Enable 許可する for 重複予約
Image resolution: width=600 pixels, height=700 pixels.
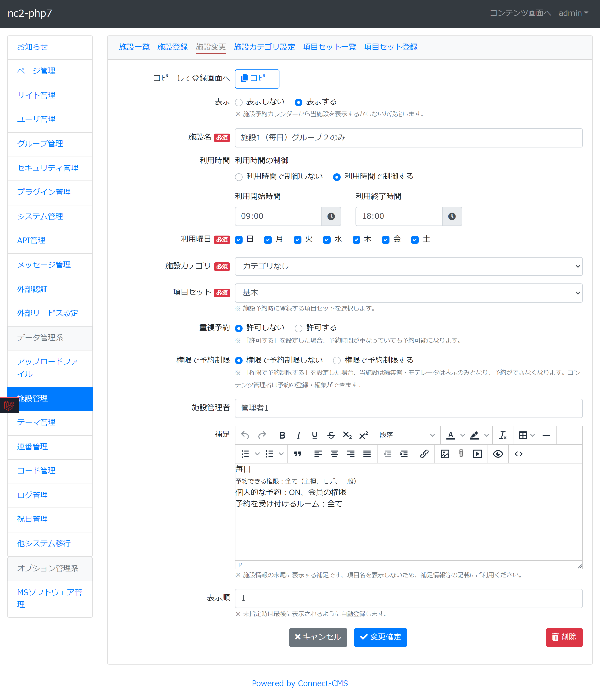coord(299,328)
